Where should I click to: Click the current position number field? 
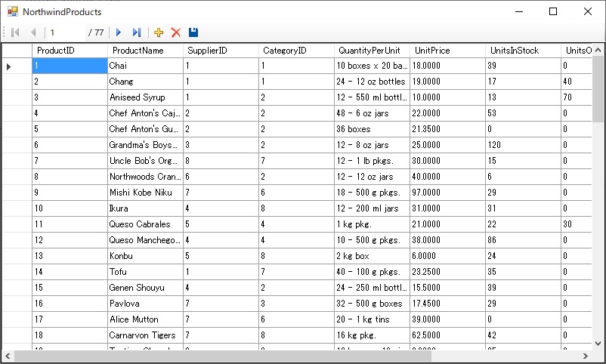click(x=66, y=32)
